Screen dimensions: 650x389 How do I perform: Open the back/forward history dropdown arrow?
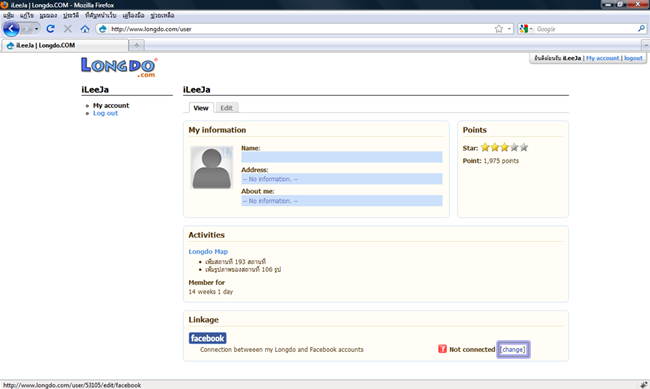pyautogui.click(x=36, y=29)
